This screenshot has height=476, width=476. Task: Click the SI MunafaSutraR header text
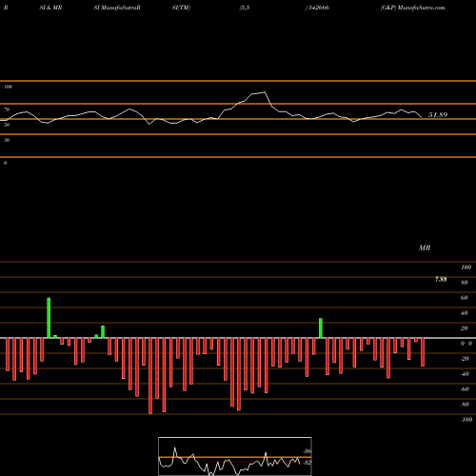coord(117,8)
